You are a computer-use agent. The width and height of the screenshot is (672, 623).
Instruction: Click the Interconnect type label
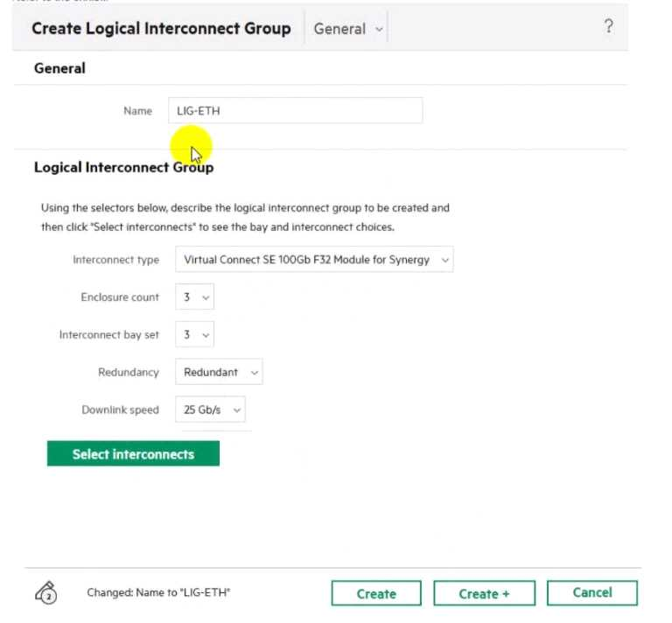tap(115, 260)
